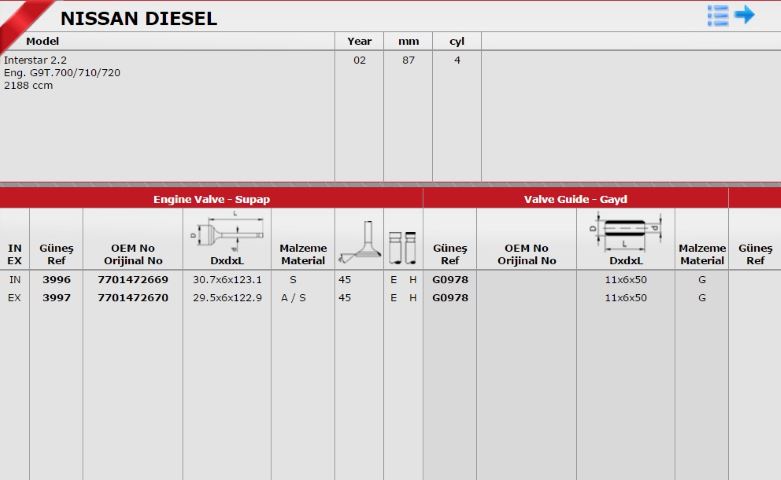Open valve guide G0978 in IN row
781x480 pixels.
tap(450, 279)
